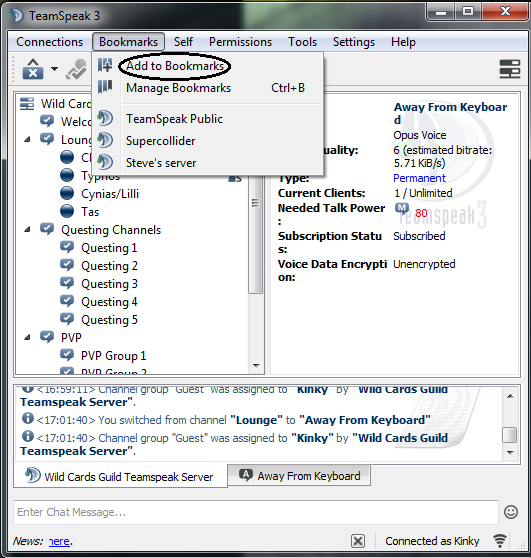Open the Connections menu

[49, 42]
